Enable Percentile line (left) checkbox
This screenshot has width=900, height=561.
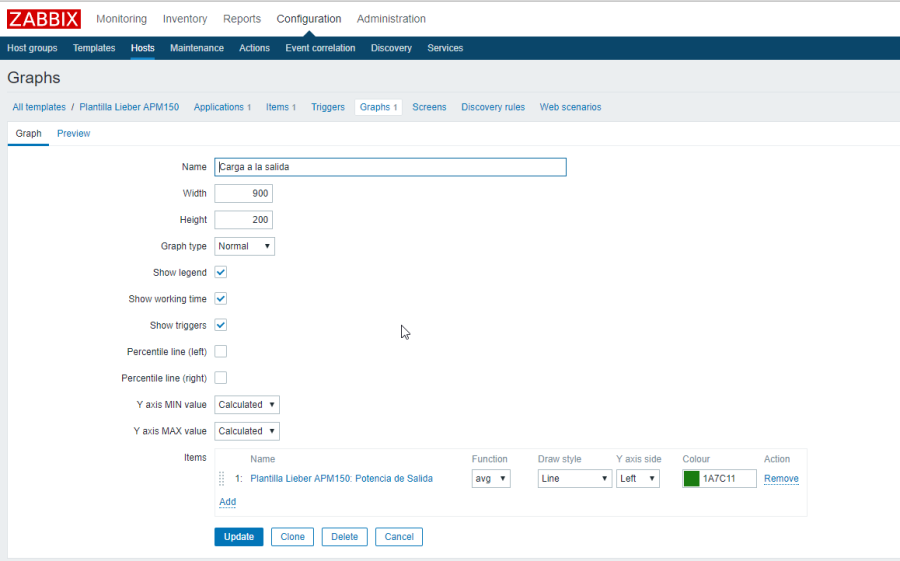point(221,351)
